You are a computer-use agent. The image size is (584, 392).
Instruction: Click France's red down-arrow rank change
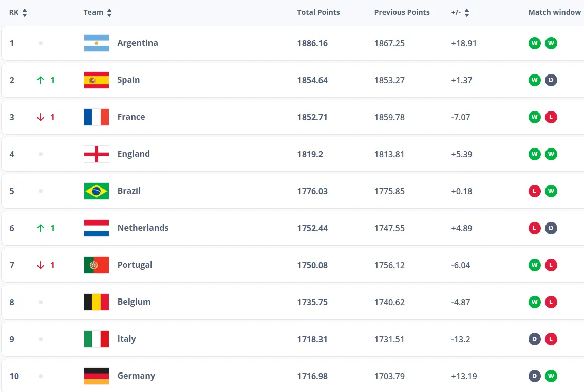pos(41,117)
